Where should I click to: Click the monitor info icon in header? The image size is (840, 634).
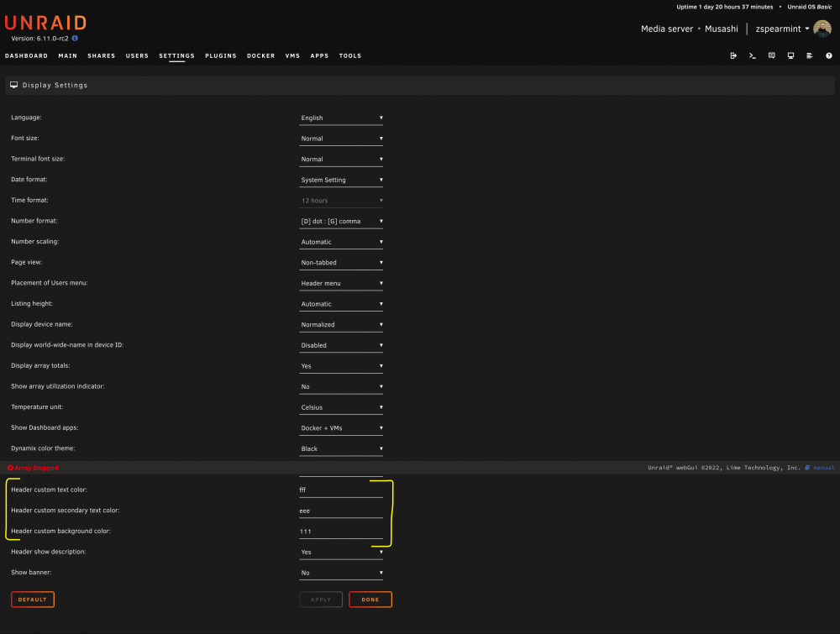(x=790, y=55)
